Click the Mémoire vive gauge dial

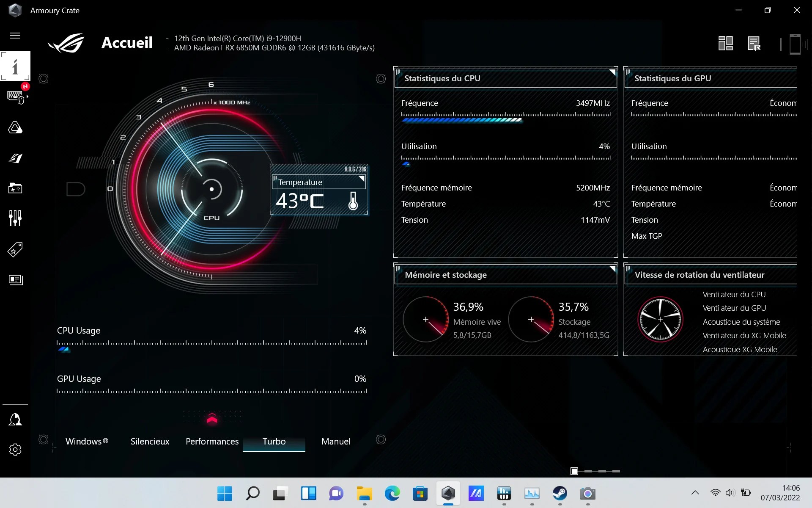(x=426, y=319)
